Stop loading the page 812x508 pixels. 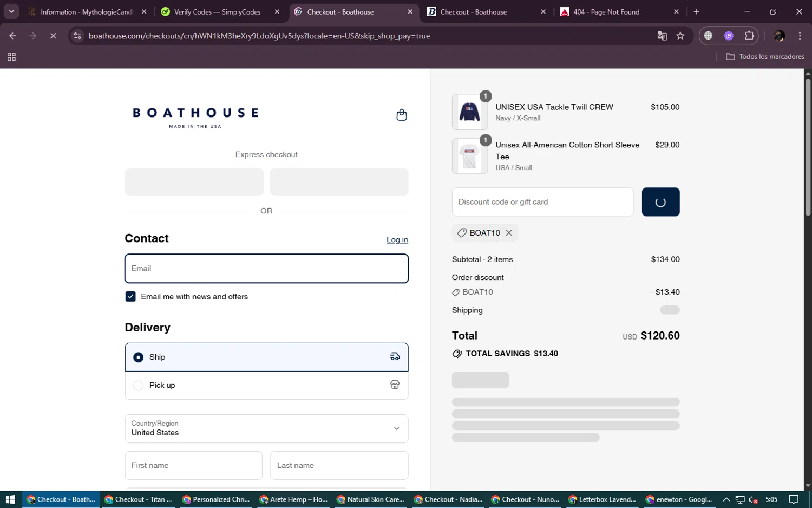point(53,36)
